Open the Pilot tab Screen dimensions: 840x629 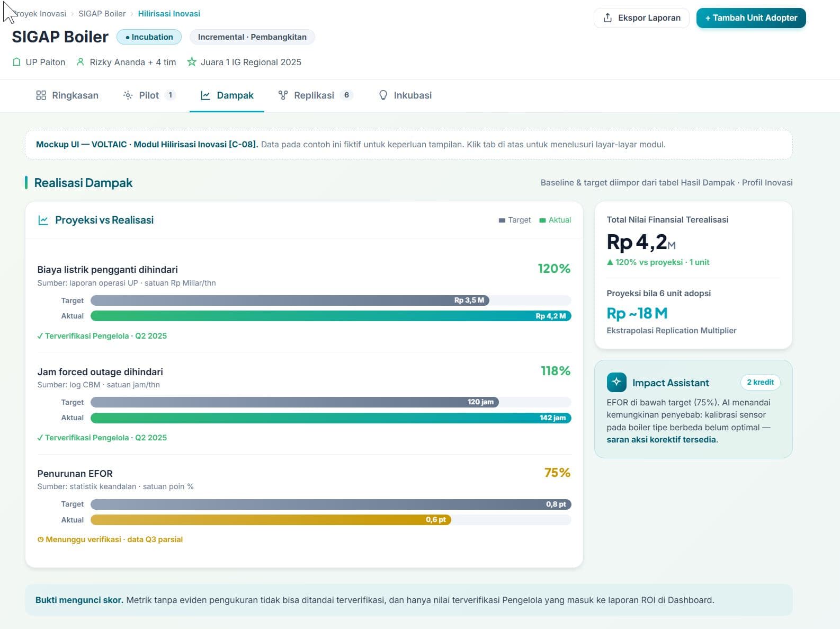[148, 95]
